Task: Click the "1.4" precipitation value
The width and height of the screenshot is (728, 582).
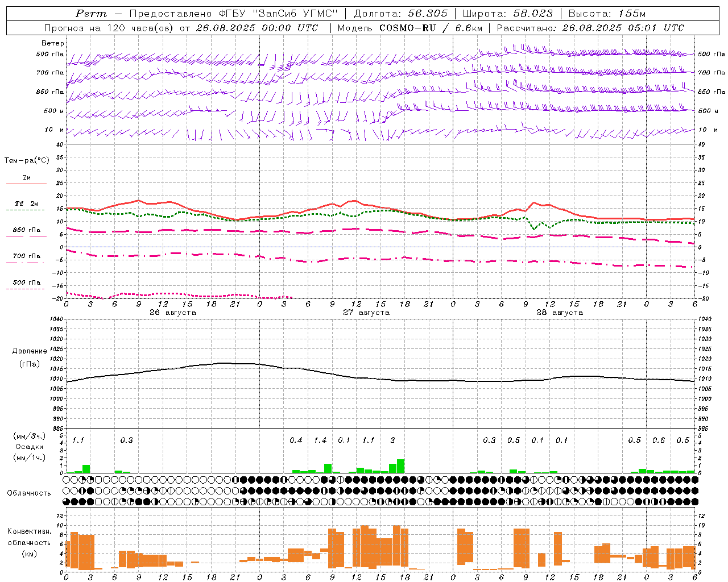Action: coord(320,440)
